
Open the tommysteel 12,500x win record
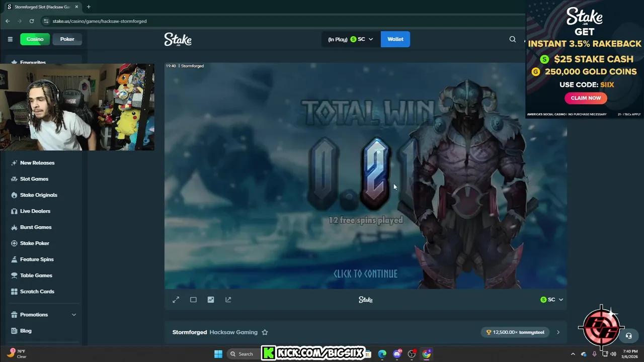(x=515, y=332)
